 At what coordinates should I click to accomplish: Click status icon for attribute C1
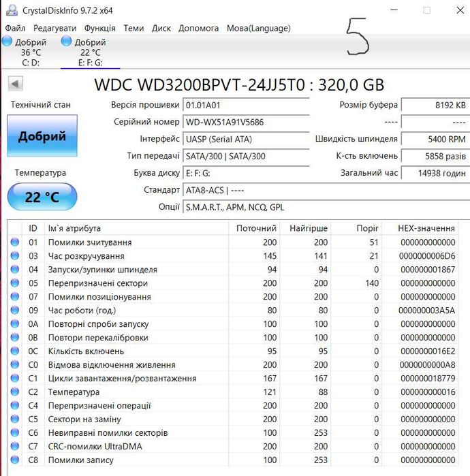14,378
